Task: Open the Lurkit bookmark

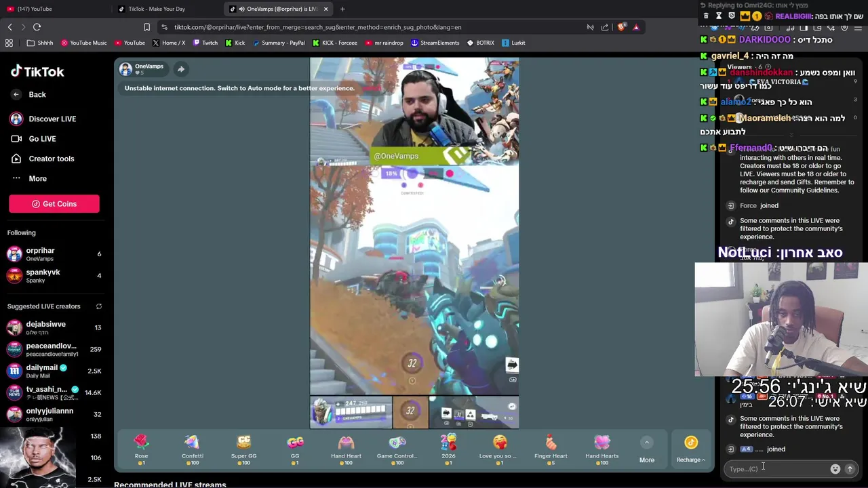Action: (x=513, y=43)
